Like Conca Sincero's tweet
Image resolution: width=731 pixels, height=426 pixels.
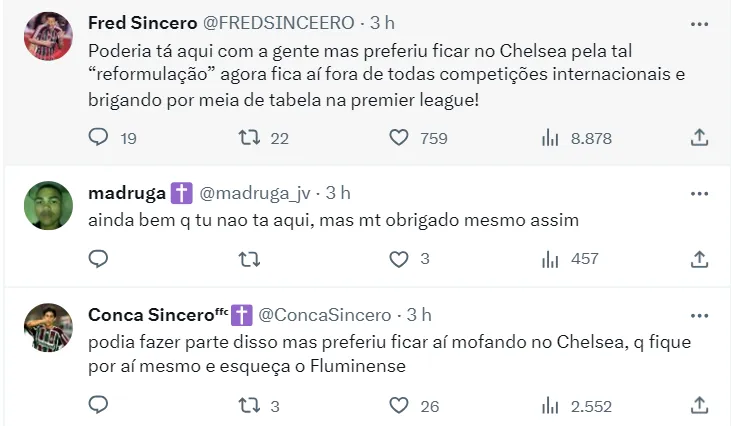point(399,405)
